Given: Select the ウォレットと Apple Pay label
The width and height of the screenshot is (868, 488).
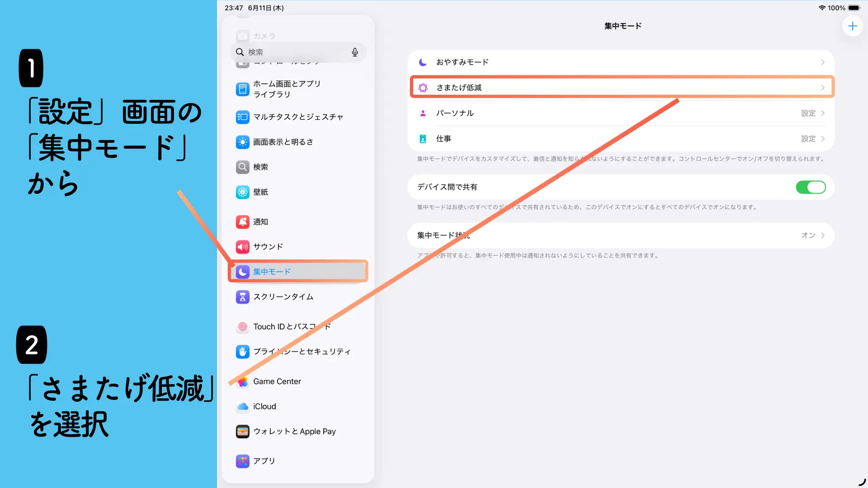Looking at the screenshot, I should pos(294,432).
